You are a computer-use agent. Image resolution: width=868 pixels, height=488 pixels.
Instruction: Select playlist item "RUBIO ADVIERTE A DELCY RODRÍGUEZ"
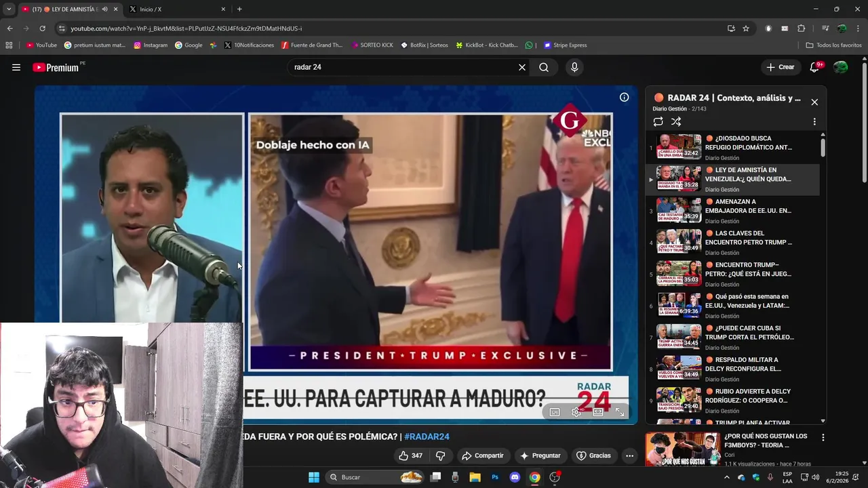click(732, 401)
